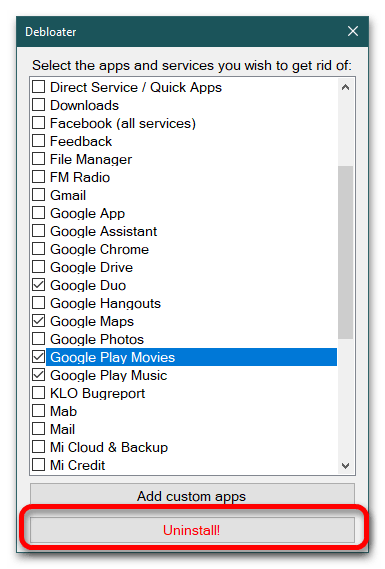Select the FM Radio checkbox
The height and width of the screenshot is (569, 385).
(38, 177)
